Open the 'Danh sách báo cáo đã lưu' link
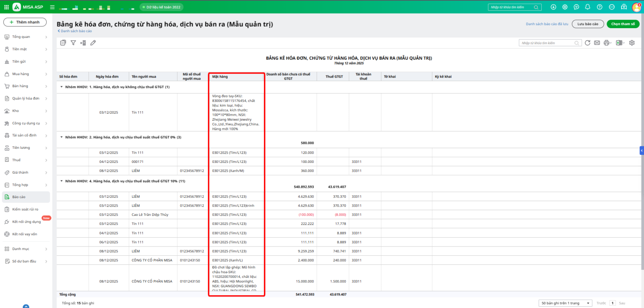 547,24
